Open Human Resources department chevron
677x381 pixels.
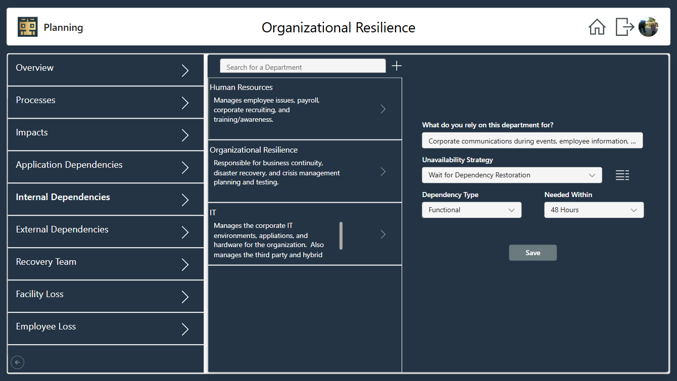click(x=383, y=109)
